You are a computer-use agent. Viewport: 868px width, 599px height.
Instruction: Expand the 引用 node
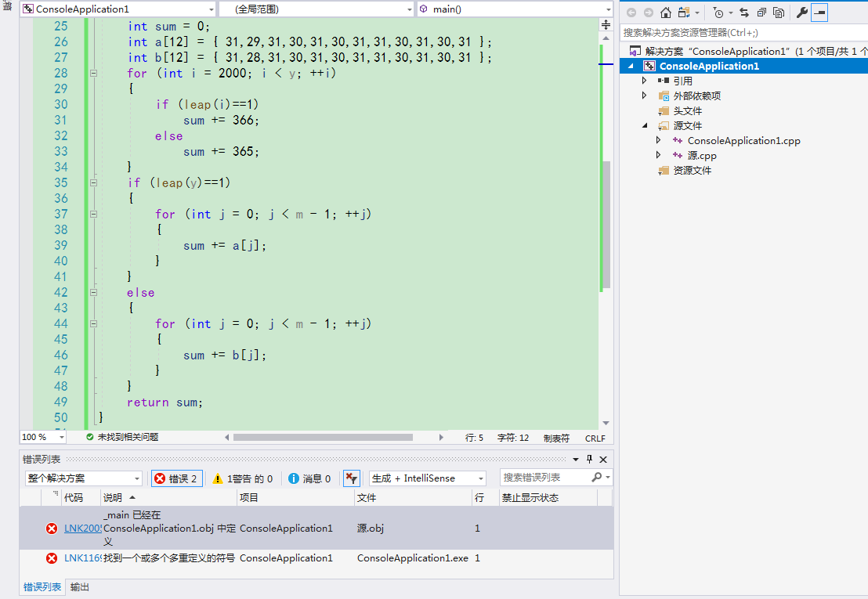point(645,81)
